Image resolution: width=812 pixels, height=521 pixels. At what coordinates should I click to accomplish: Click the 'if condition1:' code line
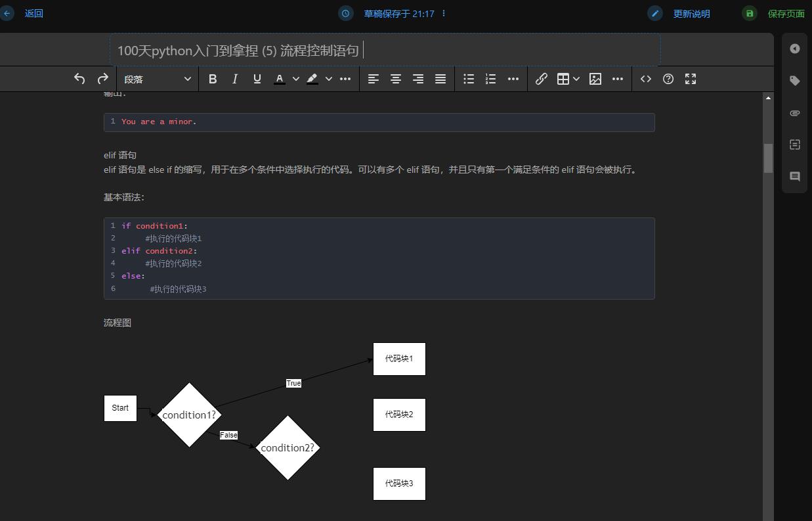(154, 226)
